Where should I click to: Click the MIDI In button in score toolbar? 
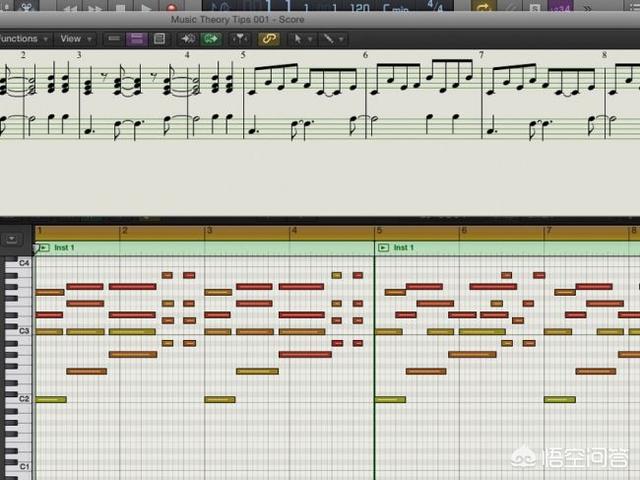pos(188,39)
